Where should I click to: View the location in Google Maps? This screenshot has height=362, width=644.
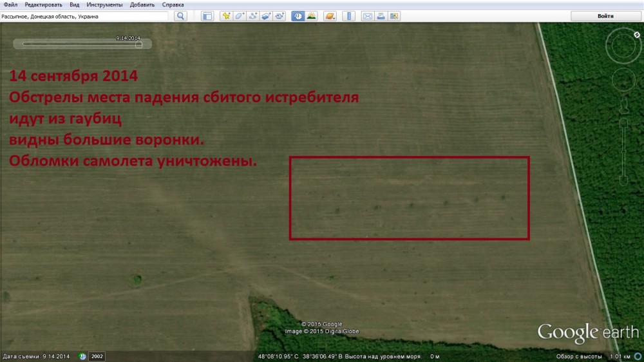394,16
